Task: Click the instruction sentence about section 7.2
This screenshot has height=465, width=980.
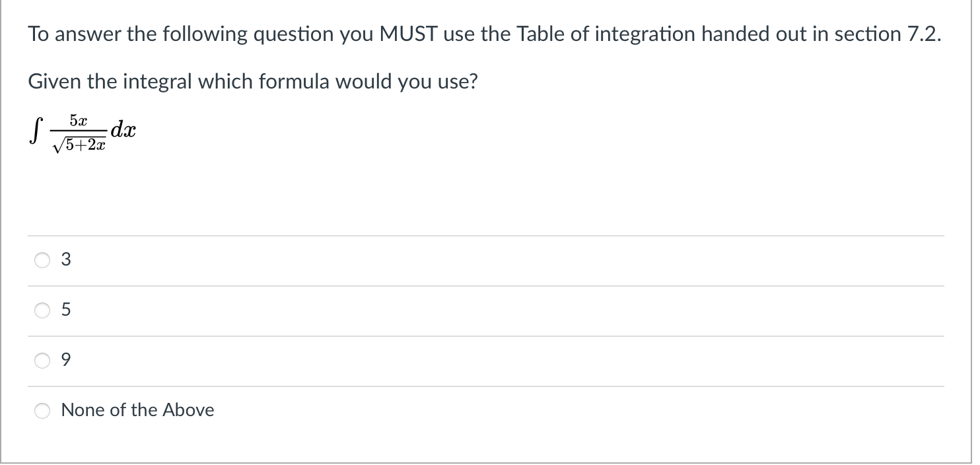Action: coord(484,34)
